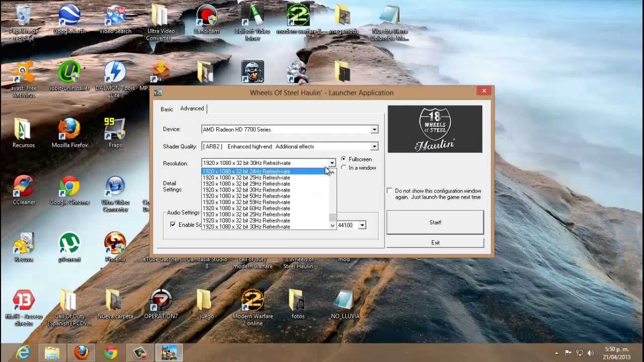Open iobit-uninstaller desktop icon

point(69,77)
